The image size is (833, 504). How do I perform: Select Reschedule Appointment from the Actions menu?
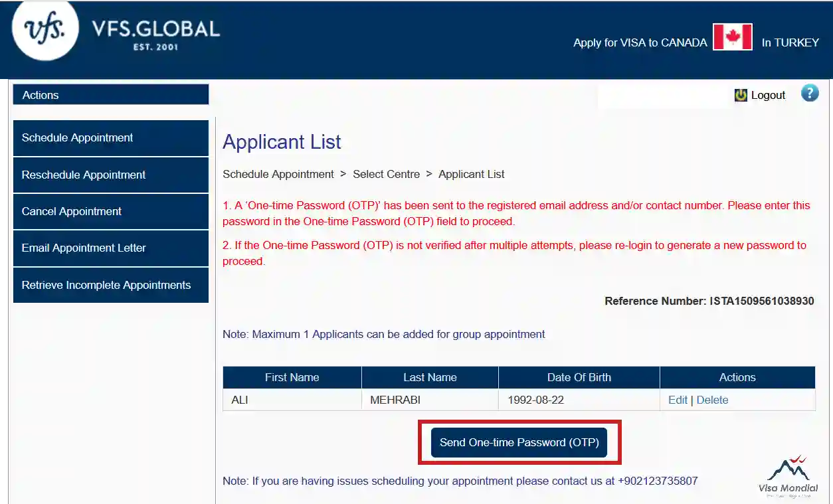click(111, 175)
